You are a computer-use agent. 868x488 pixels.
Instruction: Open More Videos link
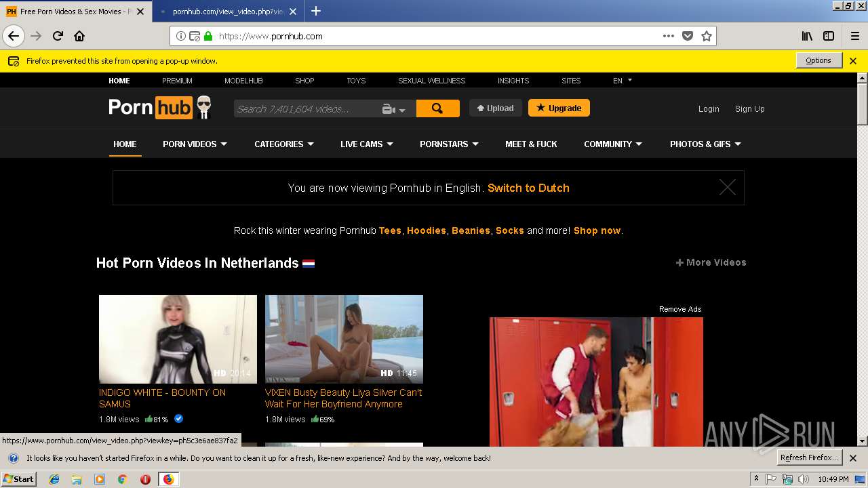711,262
